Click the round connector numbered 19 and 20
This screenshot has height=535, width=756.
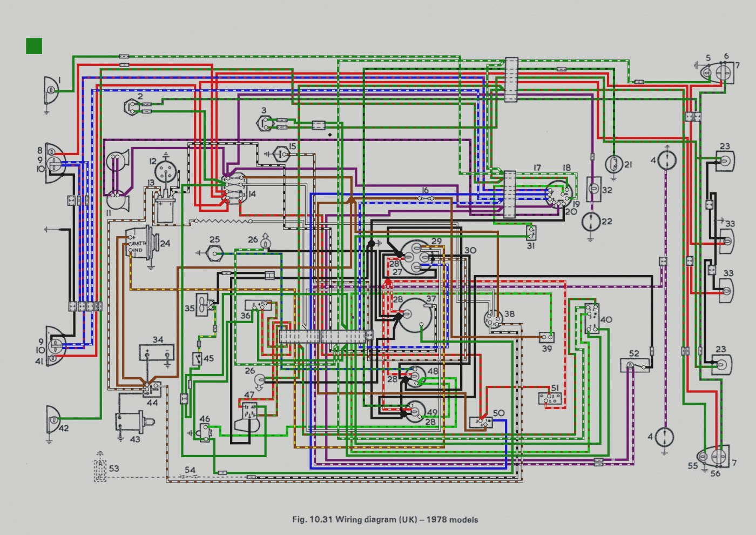click(x=558, y=195)
